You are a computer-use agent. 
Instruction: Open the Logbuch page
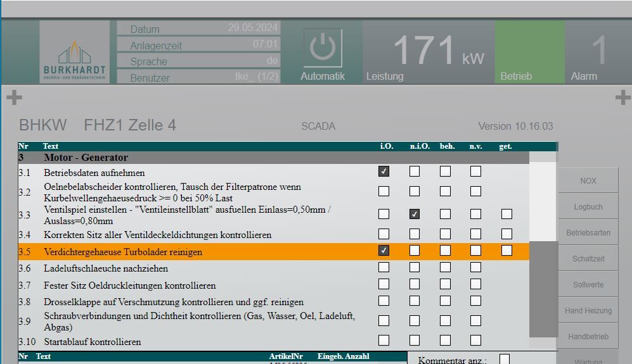pyautogui.click(x=588, y=207)
